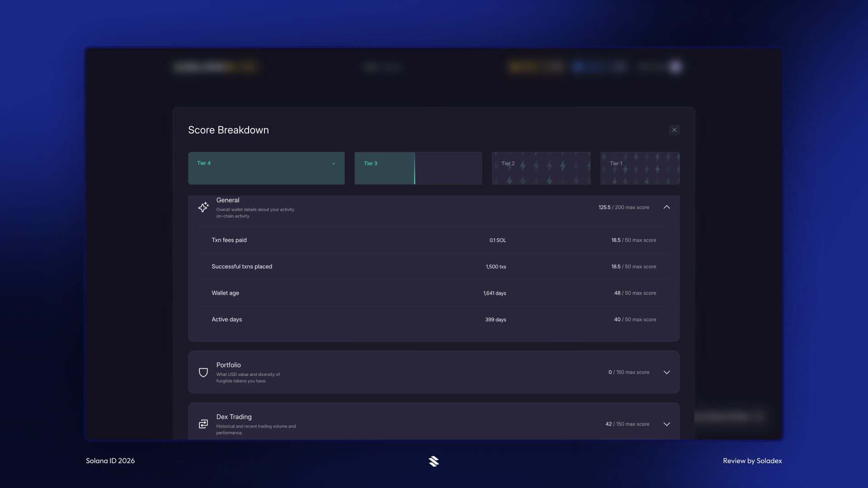Click the Txn fees paid row
This screenshot has width=868, height=488.
pos(434,240)
